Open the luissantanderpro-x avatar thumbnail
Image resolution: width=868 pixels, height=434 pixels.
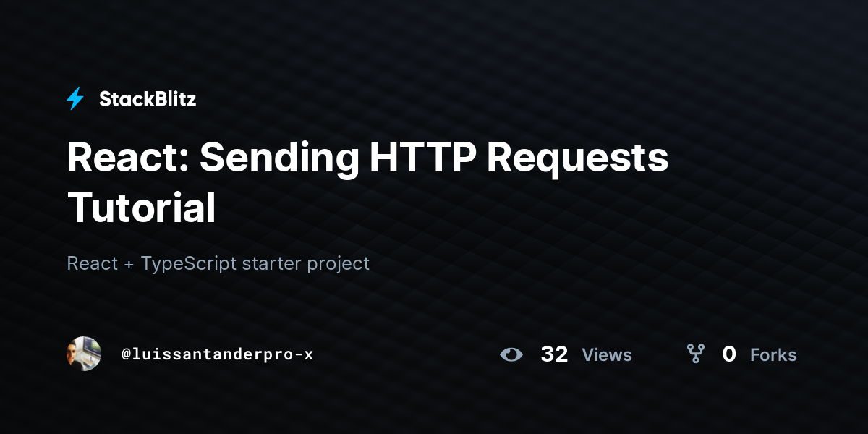coord(84,354)
